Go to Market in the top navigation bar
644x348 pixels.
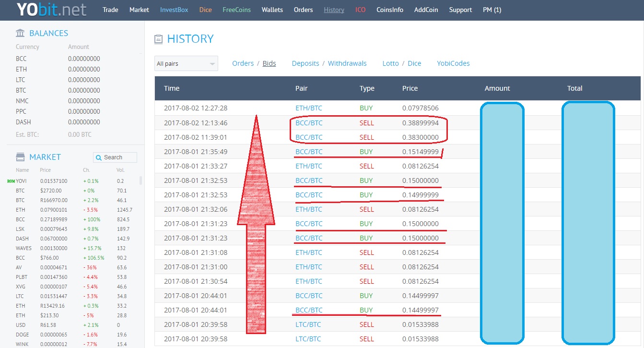pyautogui.click(x=139, y=10)
